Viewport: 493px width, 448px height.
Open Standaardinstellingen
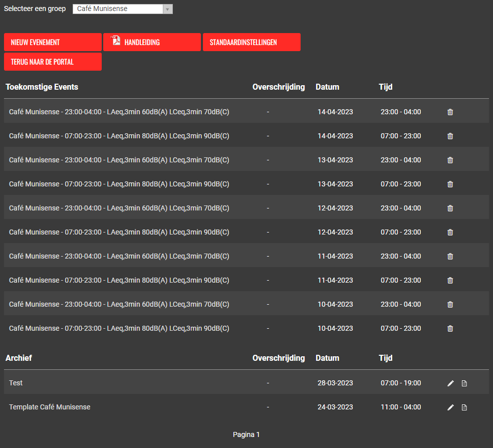click(252, 42)
